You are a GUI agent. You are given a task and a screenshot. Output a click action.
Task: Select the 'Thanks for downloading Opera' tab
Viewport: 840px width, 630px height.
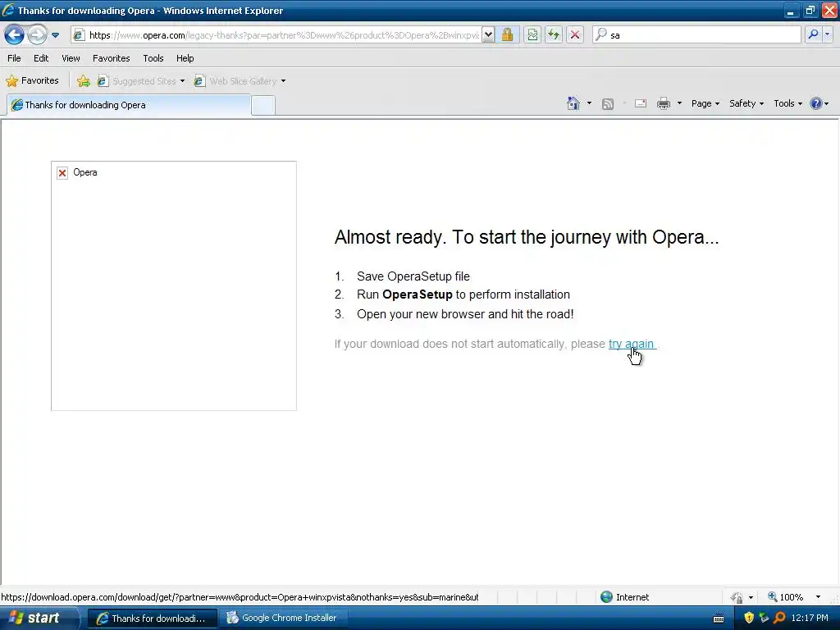tap(129, 105)
